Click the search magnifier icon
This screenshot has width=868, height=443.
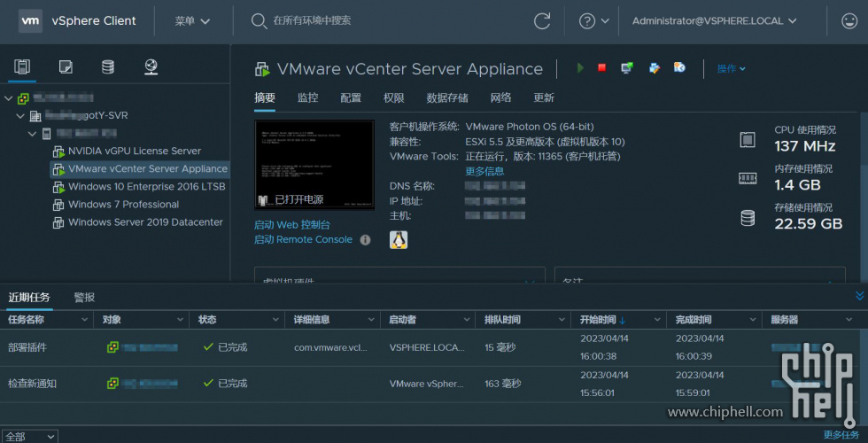[259, 21]
